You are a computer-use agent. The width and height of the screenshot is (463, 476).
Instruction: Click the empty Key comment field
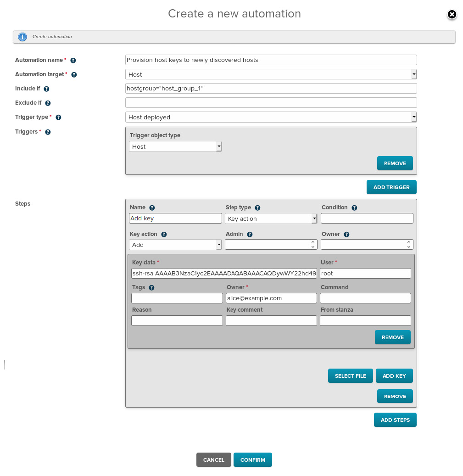click(271, 320)
